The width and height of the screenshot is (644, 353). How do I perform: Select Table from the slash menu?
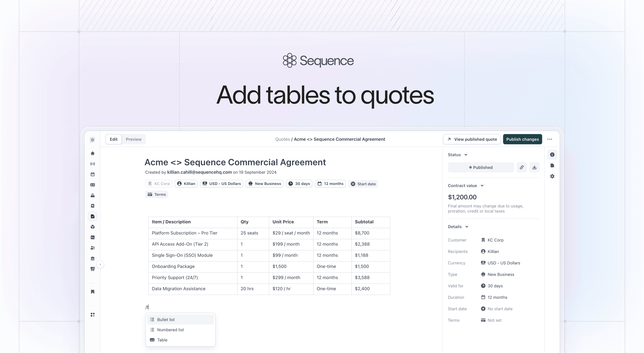tap(162, 340)
